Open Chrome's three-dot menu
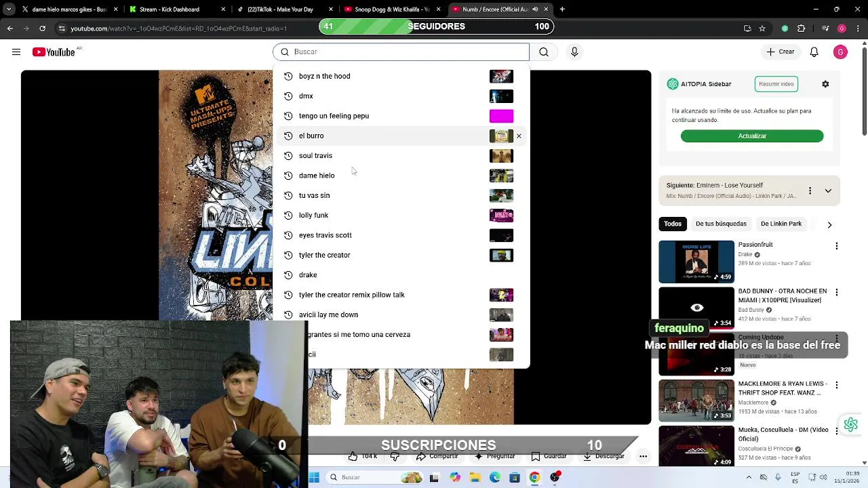 pos(857,28)
